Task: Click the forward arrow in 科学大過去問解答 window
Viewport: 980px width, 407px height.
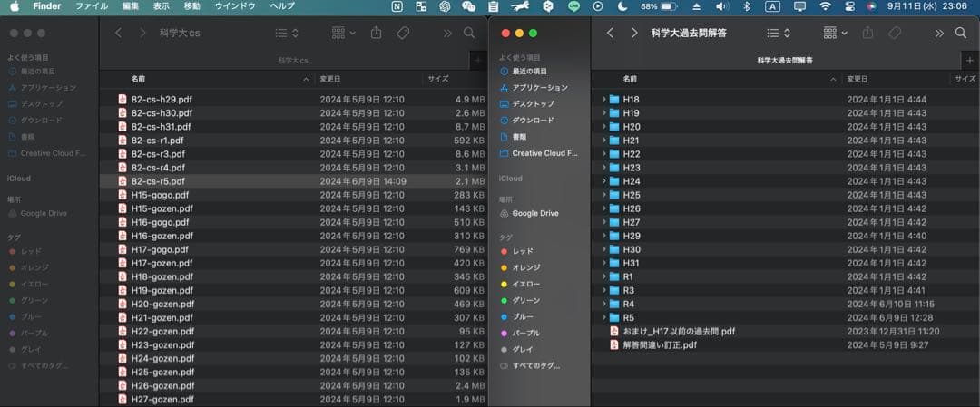Action: pos(634,33)
